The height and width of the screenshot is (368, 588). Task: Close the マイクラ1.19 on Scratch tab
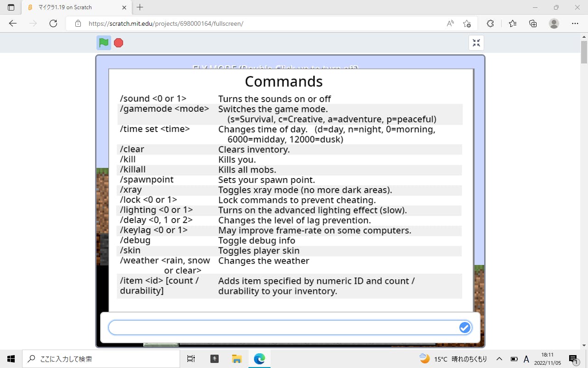[124, 7]
